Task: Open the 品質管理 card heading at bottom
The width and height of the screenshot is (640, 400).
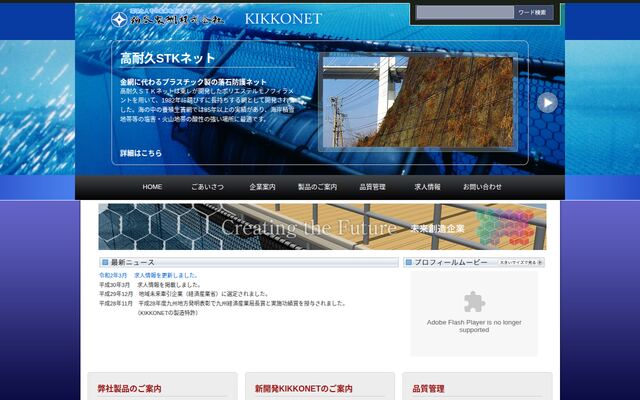Action: [x=428, y=389]
